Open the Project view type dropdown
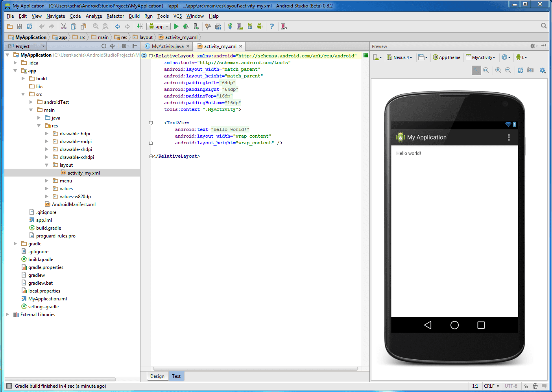The width and height of the screenshot is (552, 392). (27, 46)
